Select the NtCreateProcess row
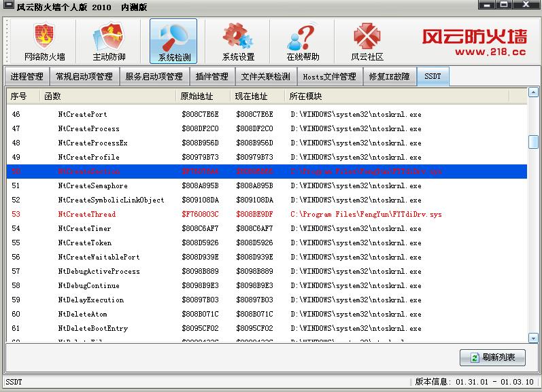 click(x=267, y=128)
